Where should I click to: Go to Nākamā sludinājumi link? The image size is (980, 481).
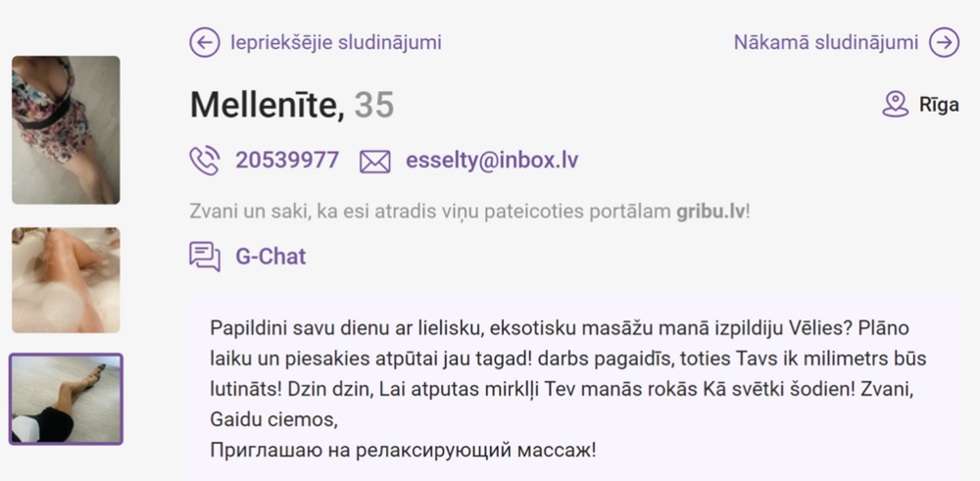(x=825, y=42)
